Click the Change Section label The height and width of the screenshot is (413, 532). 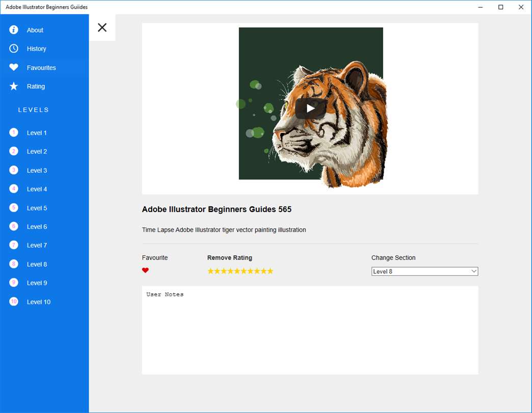click(393, 257)
